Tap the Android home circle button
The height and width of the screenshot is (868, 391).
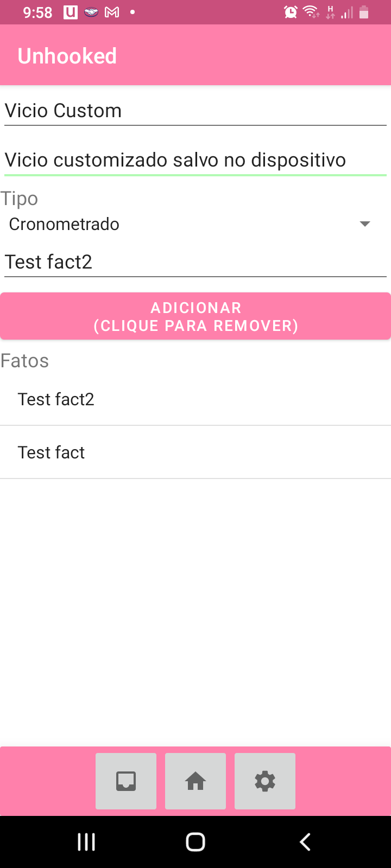click(x=195, y=842)
